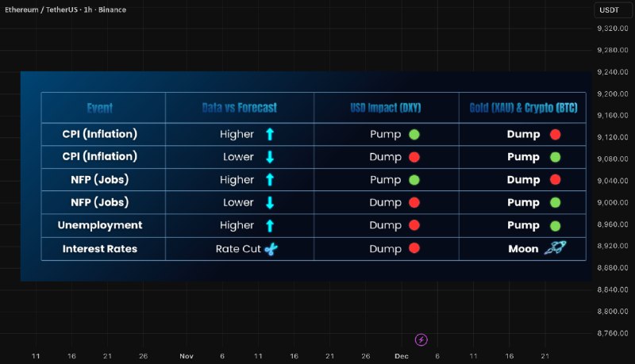
Task: Click the Interest Rates event cell
Action: click(100, 249)
